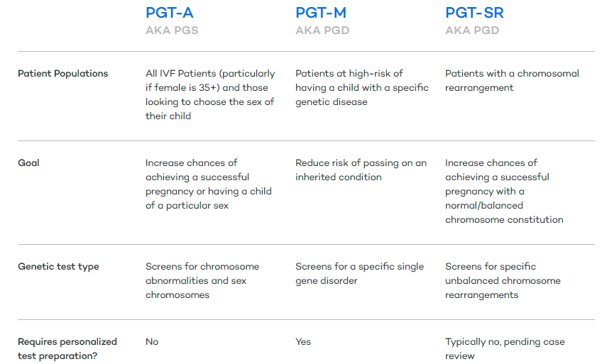Screen dimensions: 607x364
Task: Select the AKA PGS subtitle under PGT-A
Action: 172,31
